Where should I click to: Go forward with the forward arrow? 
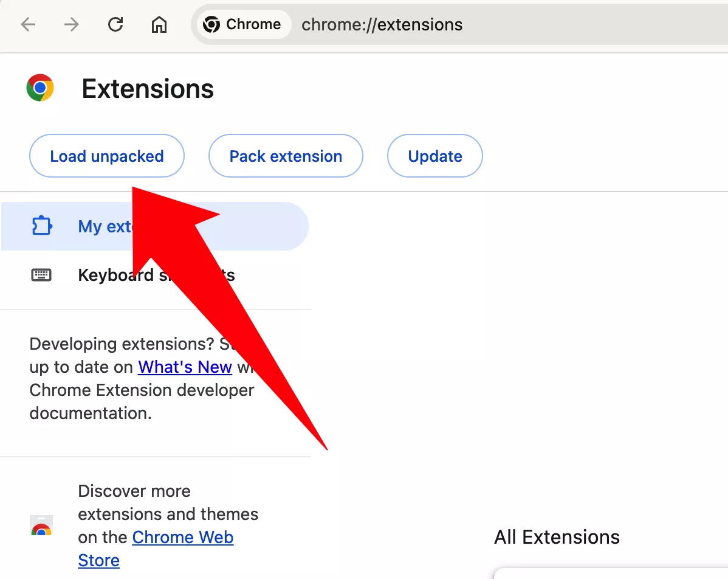(x=72, y=24)
